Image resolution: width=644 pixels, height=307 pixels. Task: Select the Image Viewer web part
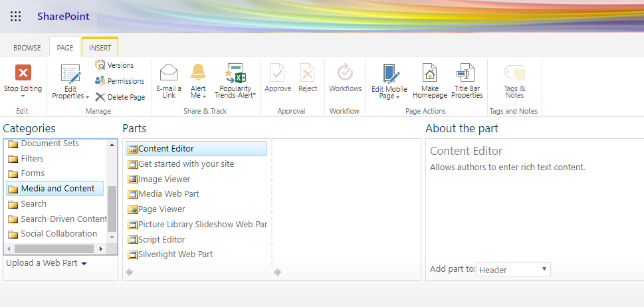tap(159, 179)
